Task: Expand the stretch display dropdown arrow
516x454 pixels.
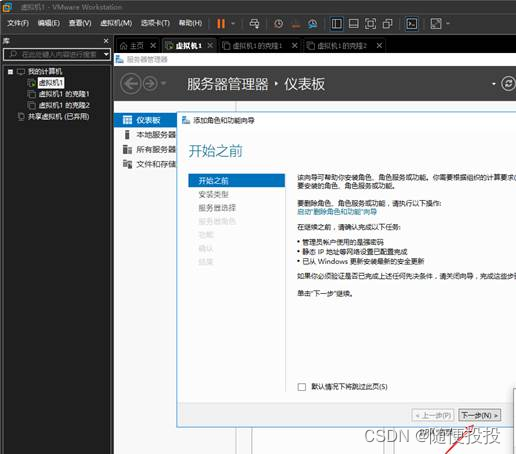Action: coord(448,24)
